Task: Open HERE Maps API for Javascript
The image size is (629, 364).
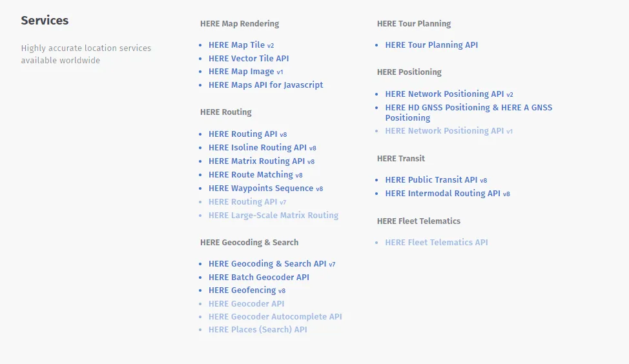Action: (265, 85)
